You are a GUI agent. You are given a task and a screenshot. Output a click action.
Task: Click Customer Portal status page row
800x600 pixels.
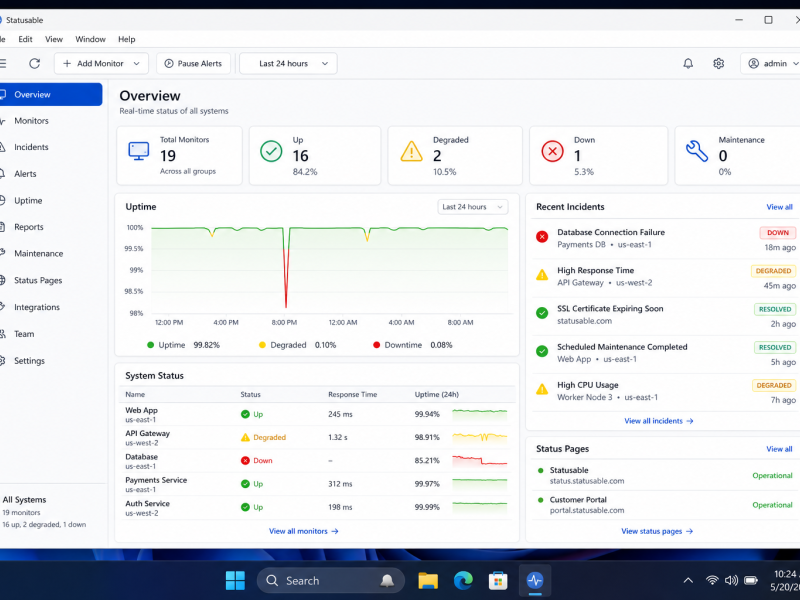tap(665, 505)
